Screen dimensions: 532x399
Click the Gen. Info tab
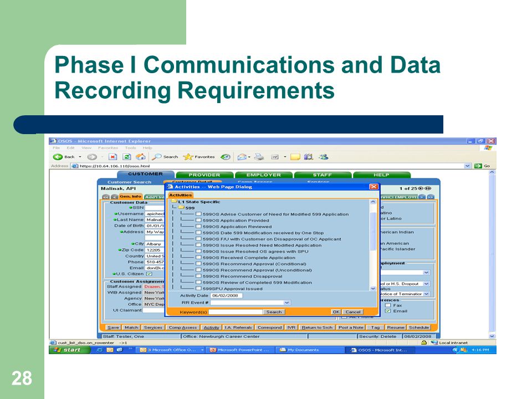130,196
